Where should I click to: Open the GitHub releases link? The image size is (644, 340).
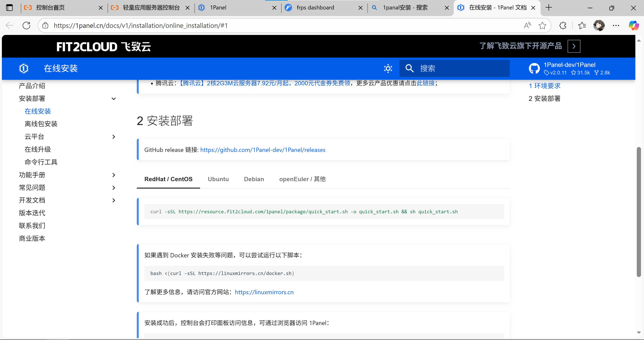click(262, 150)
